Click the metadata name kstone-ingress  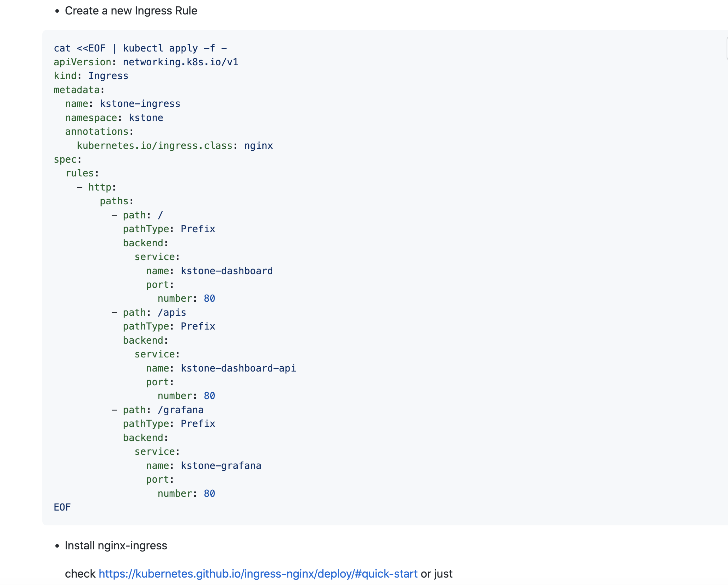point(139,103)
